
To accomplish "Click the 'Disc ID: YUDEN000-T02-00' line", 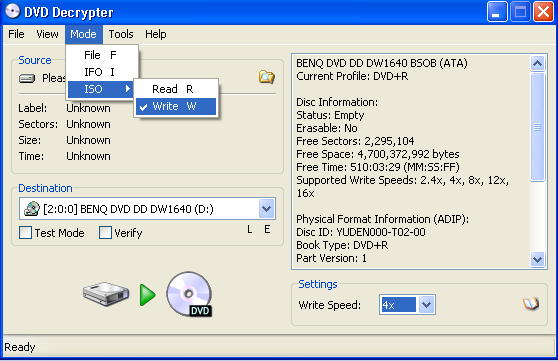I will point(361,232).
